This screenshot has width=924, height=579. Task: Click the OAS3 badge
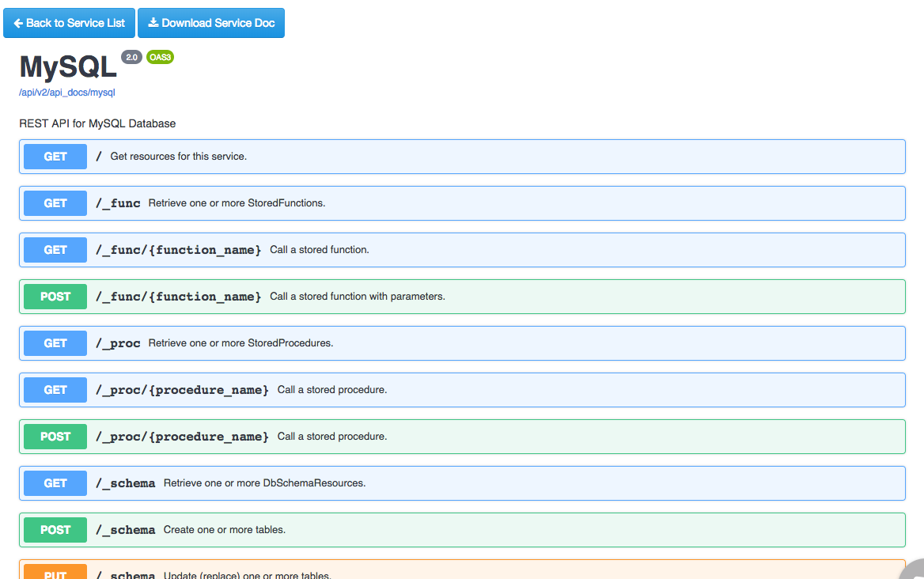[160, 57]
